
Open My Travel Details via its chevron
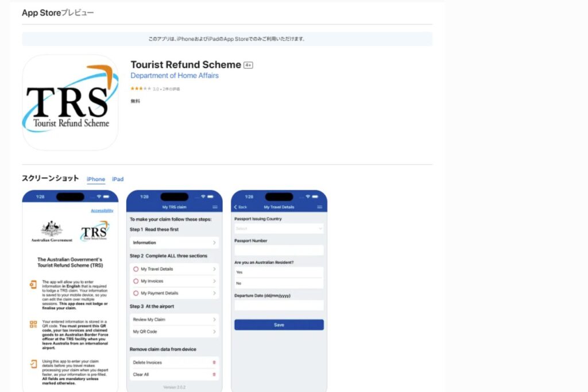coord(214,269)
